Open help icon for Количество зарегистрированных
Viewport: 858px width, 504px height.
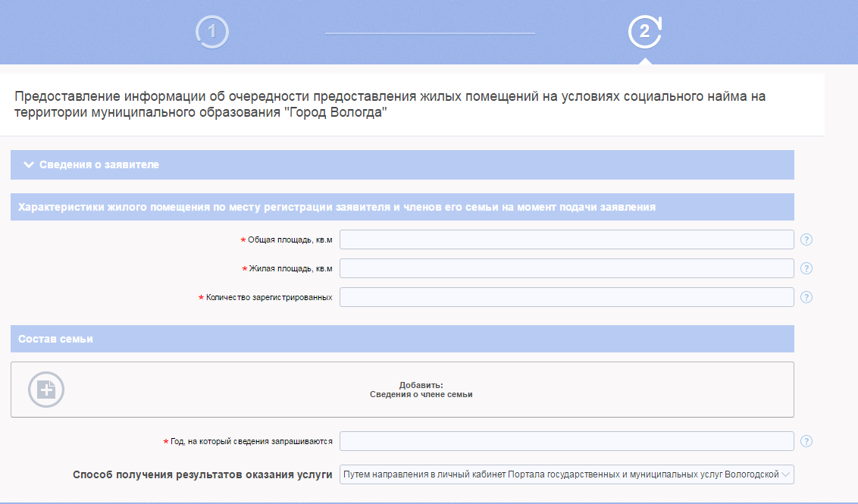click(806, 297)
